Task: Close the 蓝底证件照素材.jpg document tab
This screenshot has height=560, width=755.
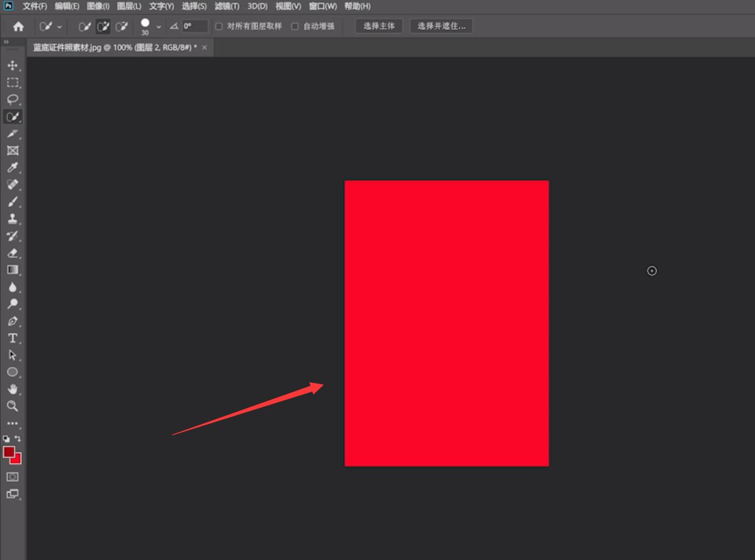Action: pyautogui.click(x=204, y=47)
